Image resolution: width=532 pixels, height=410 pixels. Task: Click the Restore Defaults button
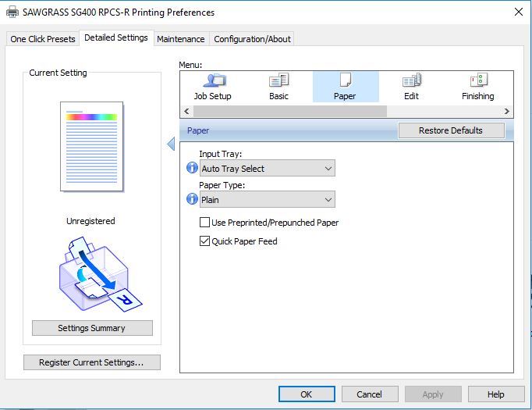pyautogui.click(x=451, y=130)
